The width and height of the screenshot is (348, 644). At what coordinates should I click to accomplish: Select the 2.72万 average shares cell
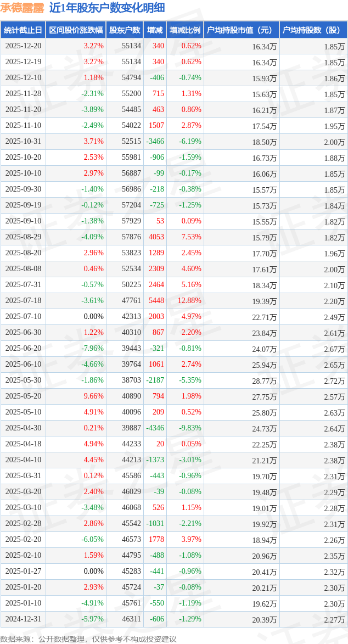334,380
